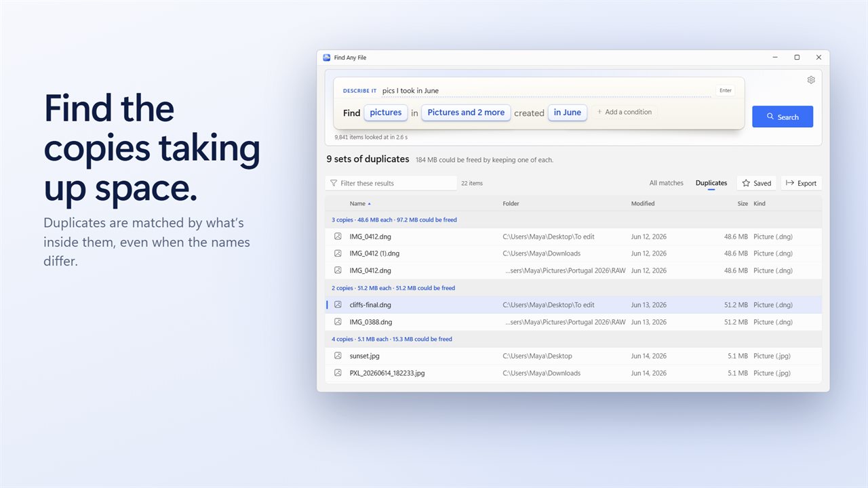The image size is (868, 488).
Task: Select the IMG_0412 (1).dng file name
Action: (x=374, y=253)
